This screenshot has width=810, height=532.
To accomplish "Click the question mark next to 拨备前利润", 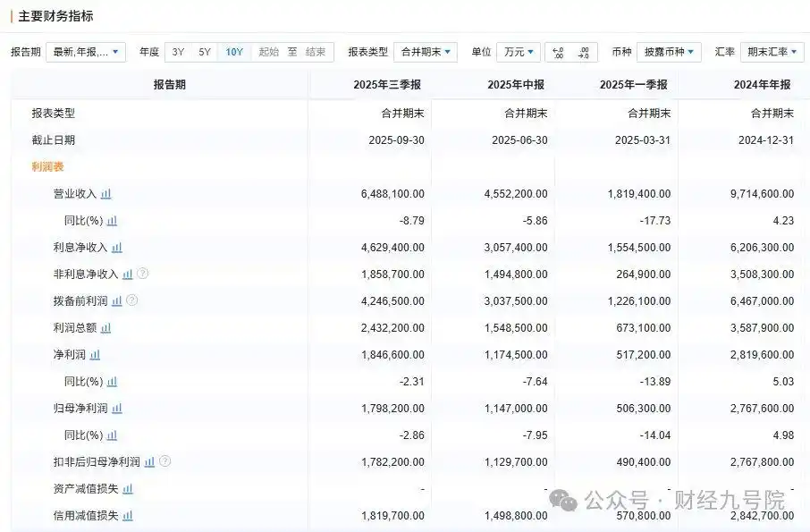I will [x=131, y=301].
